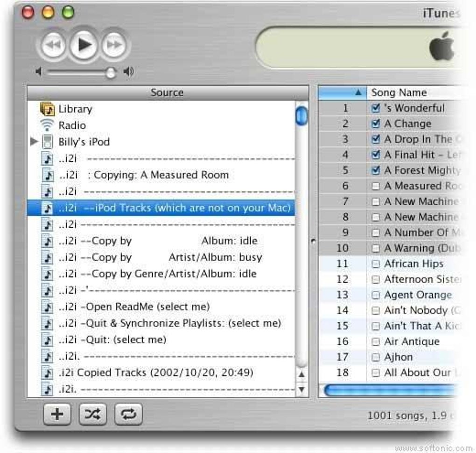Click playlist icon beside 'iPod Tracks' row
The image size is (476, 453).
pos(47,208)
